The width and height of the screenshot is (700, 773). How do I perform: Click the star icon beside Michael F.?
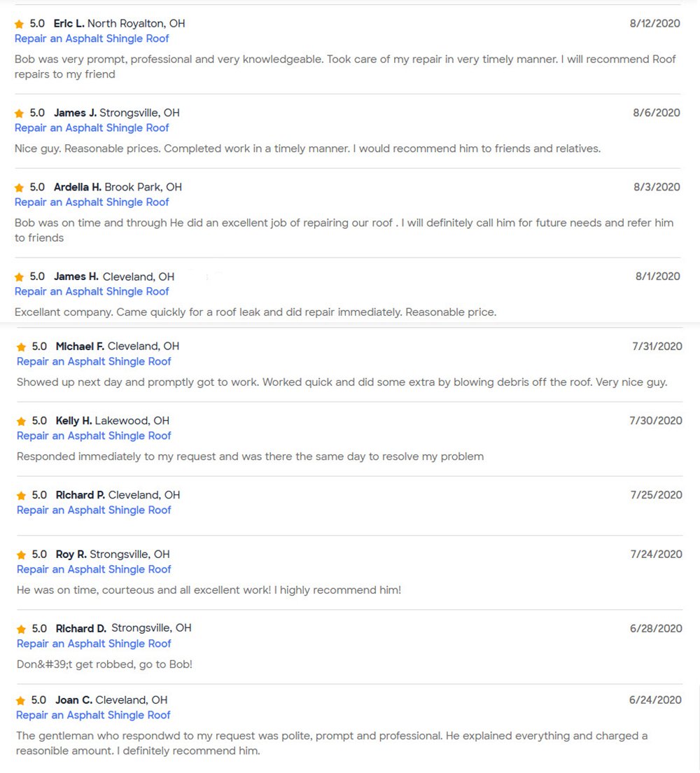click(22, 347)
